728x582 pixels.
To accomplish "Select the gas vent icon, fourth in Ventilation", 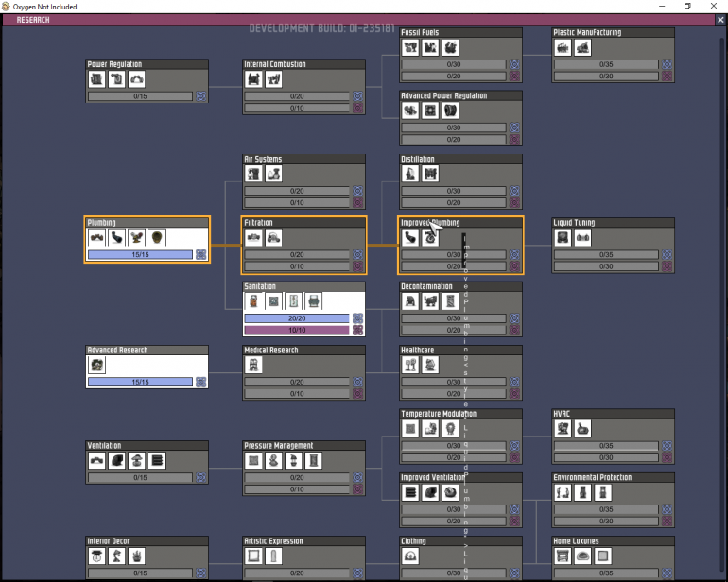I will tap(156, 460).
